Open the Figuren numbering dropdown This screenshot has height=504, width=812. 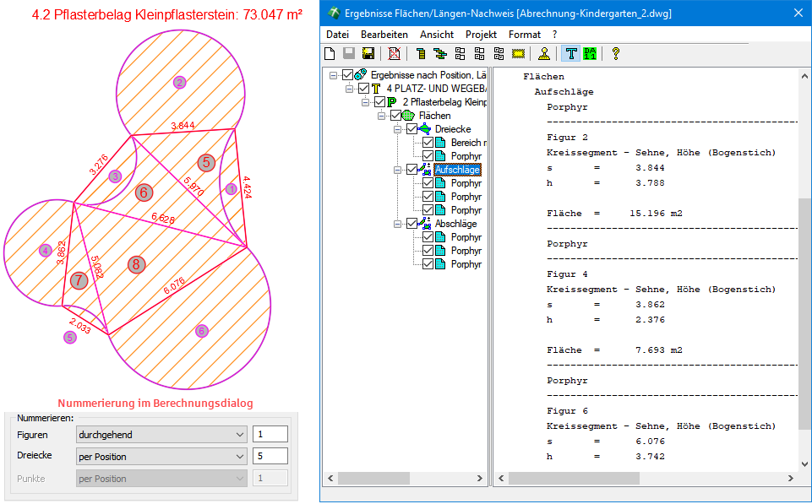point(160,435)
